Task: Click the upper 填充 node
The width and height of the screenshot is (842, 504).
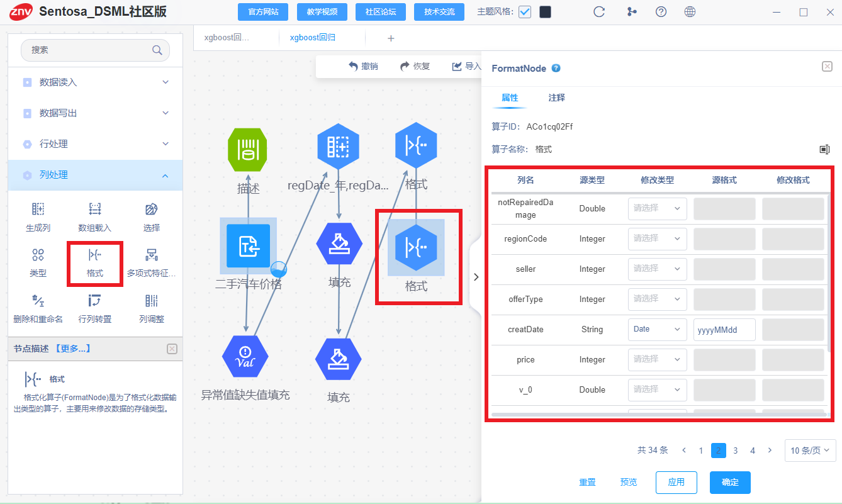Action: (x=339, y=244)
